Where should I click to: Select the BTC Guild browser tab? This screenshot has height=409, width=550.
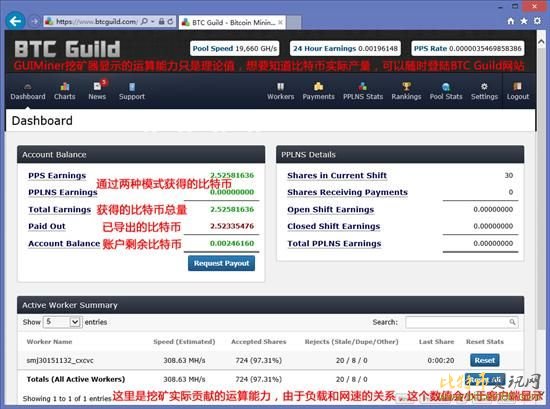point(232,22)
